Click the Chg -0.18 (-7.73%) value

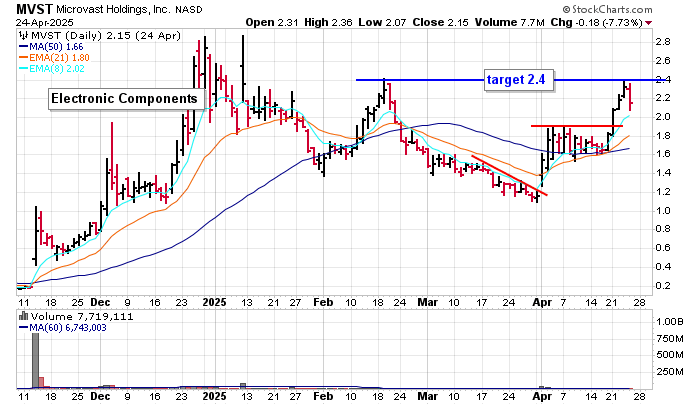pos(596,22)
